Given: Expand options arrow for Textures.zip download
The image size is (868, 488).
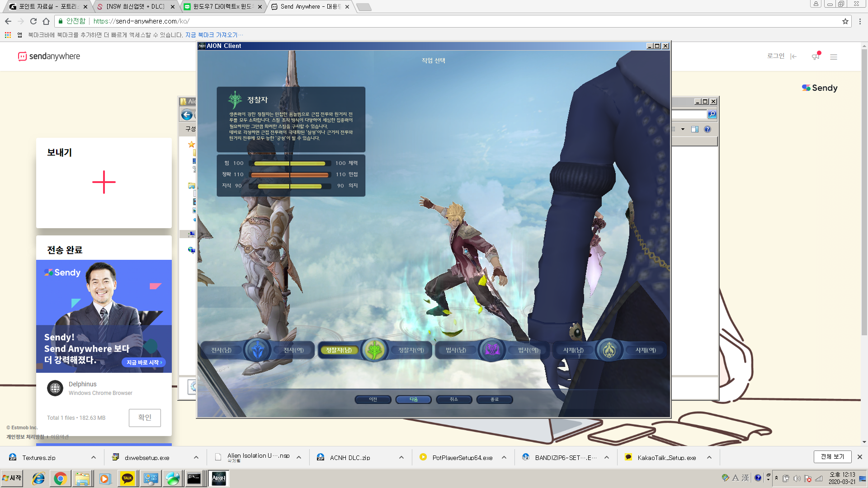Looking at the screenshot, I should point(94,458).
